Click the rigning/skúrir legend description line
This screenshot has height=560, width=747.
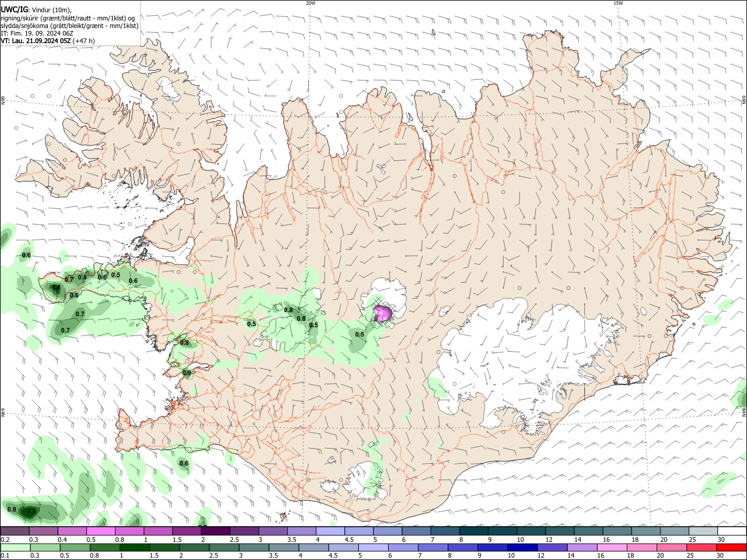coord(68,17)
